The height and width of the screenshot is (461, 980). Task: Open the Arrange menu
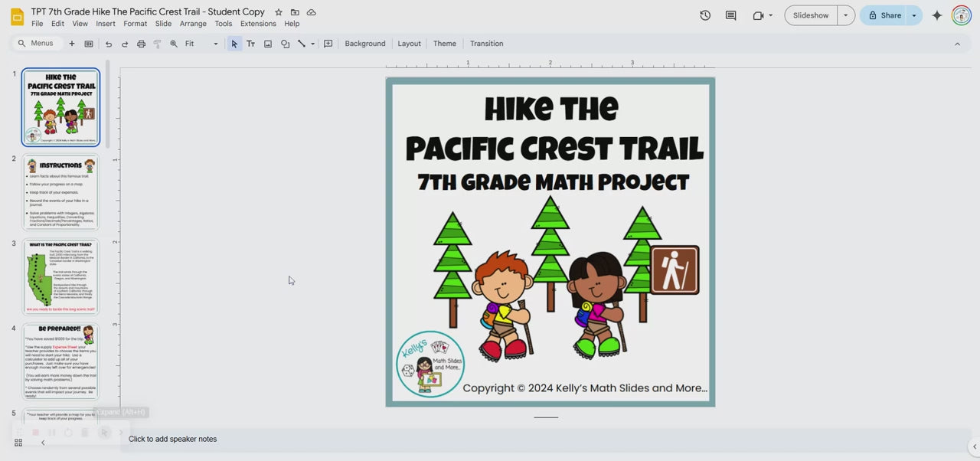click(193, 24)
